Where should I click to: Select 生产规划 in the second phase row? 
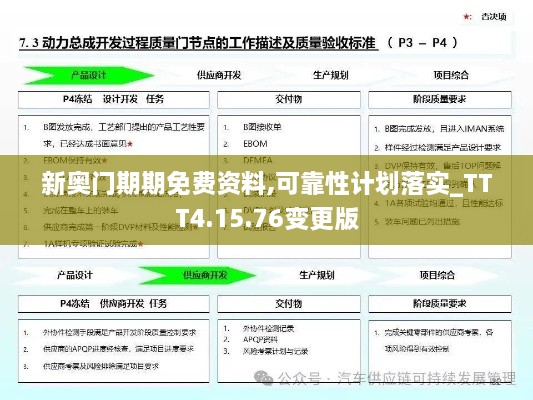316,275
